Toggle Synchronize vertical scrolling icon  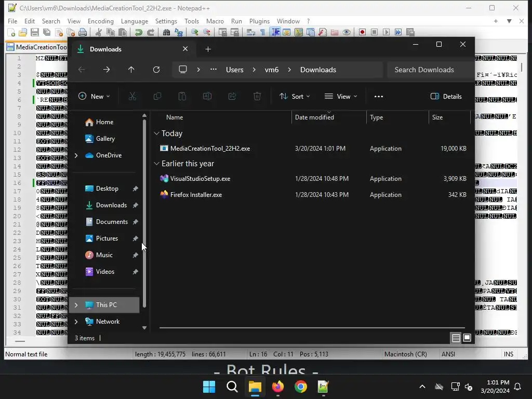point(222,32)
